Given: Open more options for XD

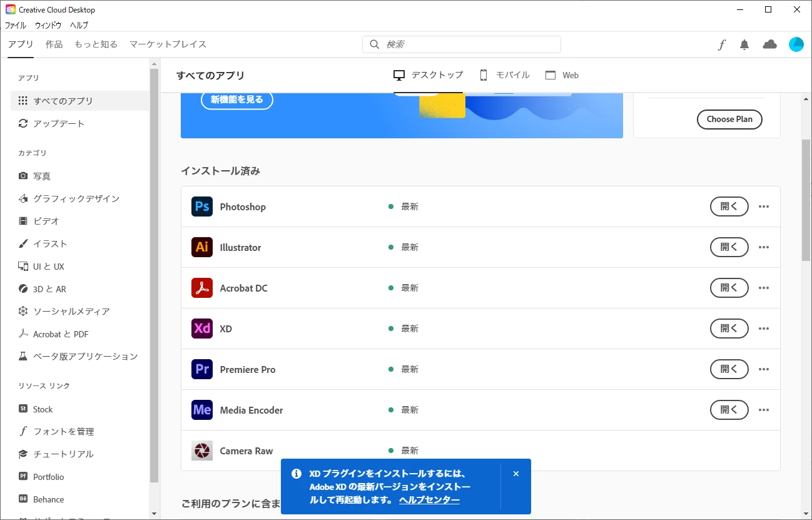Looking at the screenshot, I should (763, 329).
